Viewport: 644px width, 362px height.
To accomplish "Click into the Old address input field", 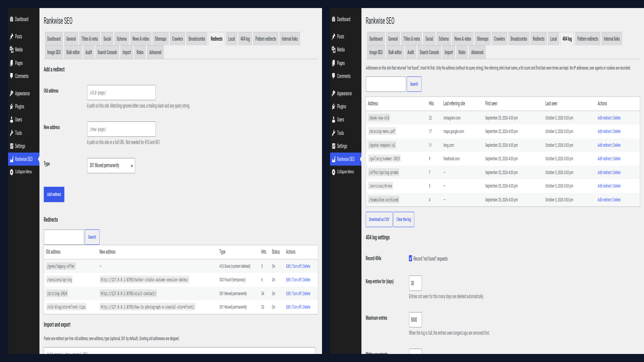I will pyautogui.click(x=121, y=93).
